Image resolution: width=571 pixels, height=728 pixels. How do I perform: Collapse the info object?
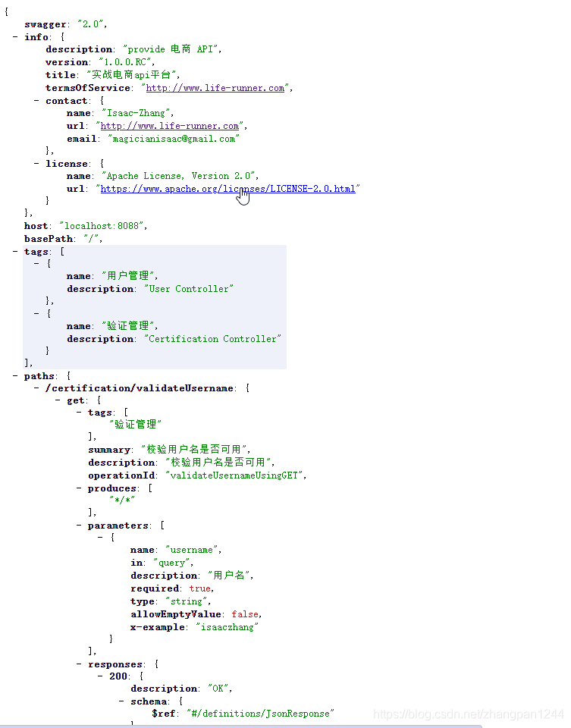pos(15,36)
